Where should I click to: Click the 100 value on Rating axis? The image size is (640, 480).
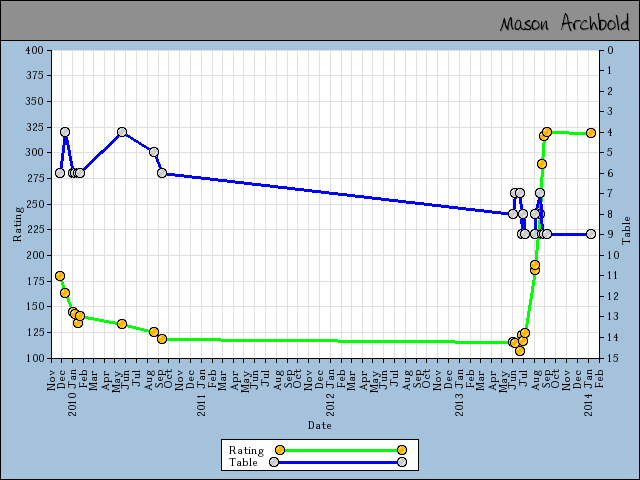pos(34,358)
